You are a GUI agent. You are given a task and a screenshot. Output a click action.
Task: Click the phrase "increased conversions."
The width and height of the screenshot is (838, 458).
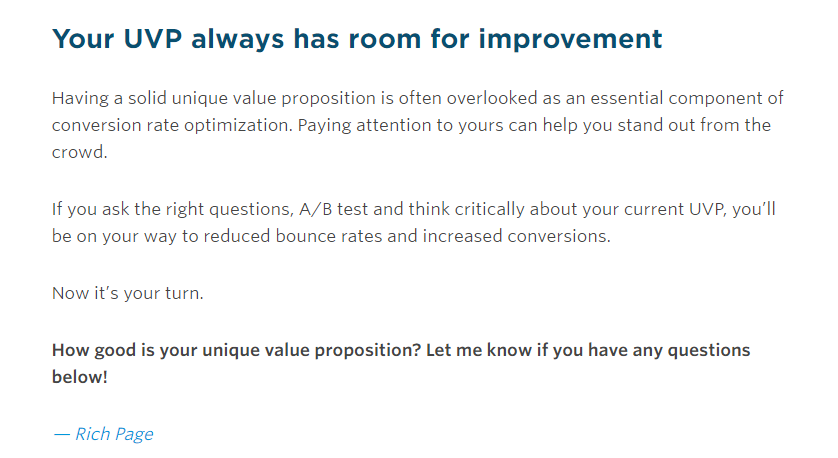pyautogui.click(x=516, y=236)
